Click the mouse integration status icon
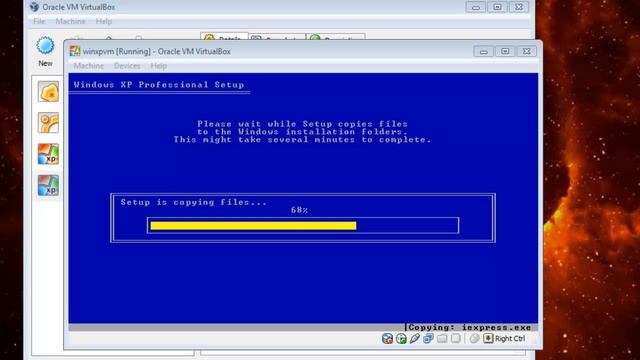This screenshot has height=360, width=640. coord(474,338)
